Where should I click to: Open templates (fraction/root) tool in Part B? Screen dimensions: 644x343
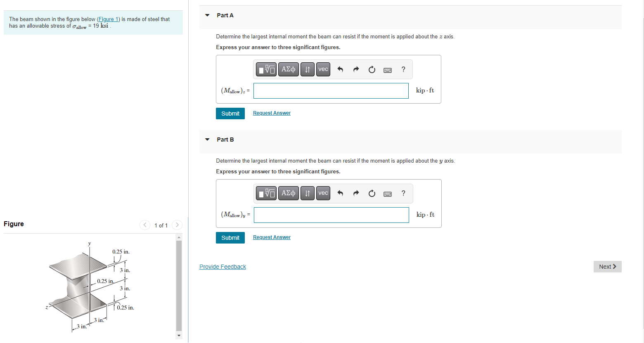[266, 193]
